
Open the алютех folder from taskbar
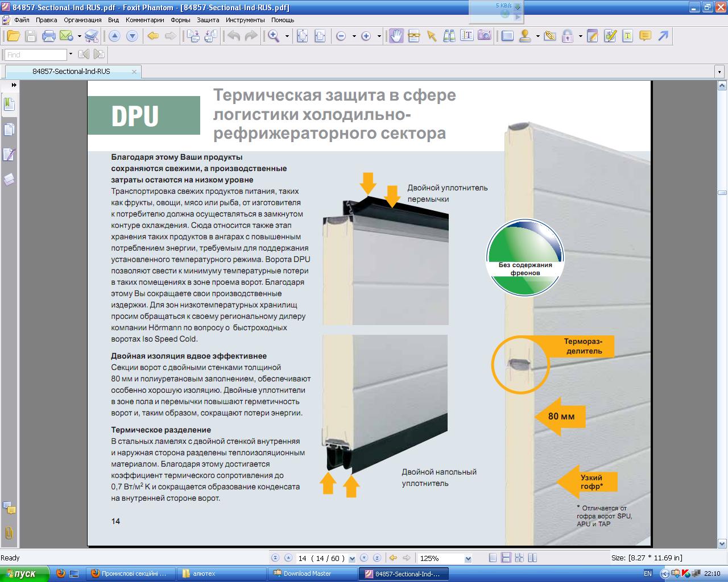tap(222, 573)
